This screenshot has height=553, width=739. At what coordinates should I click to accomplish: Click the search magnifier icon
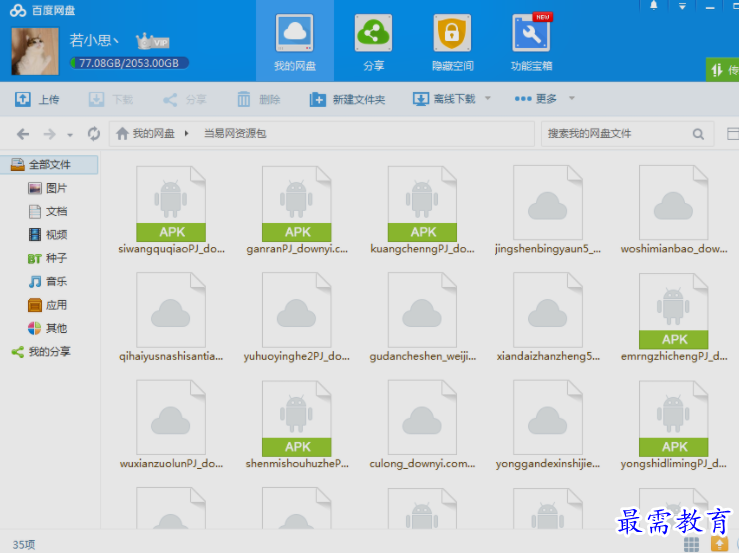point(698,134)
